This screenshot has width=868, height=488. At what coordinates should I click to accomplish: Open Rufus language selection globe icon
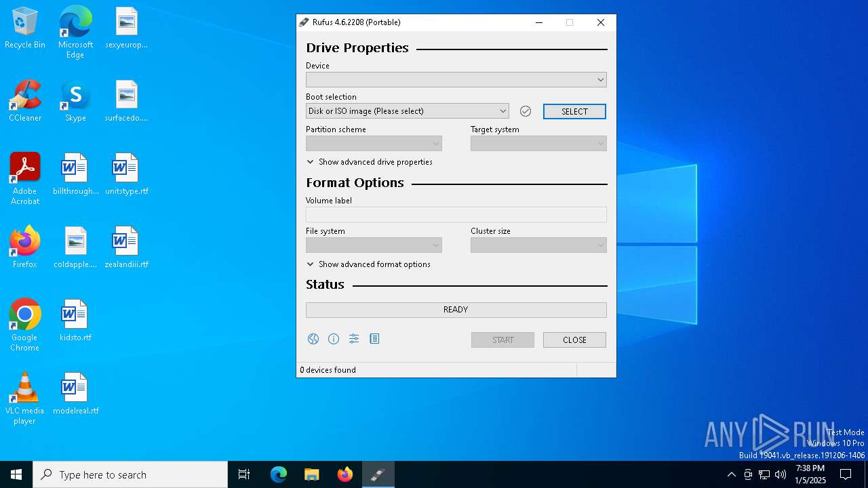point(313,339)
